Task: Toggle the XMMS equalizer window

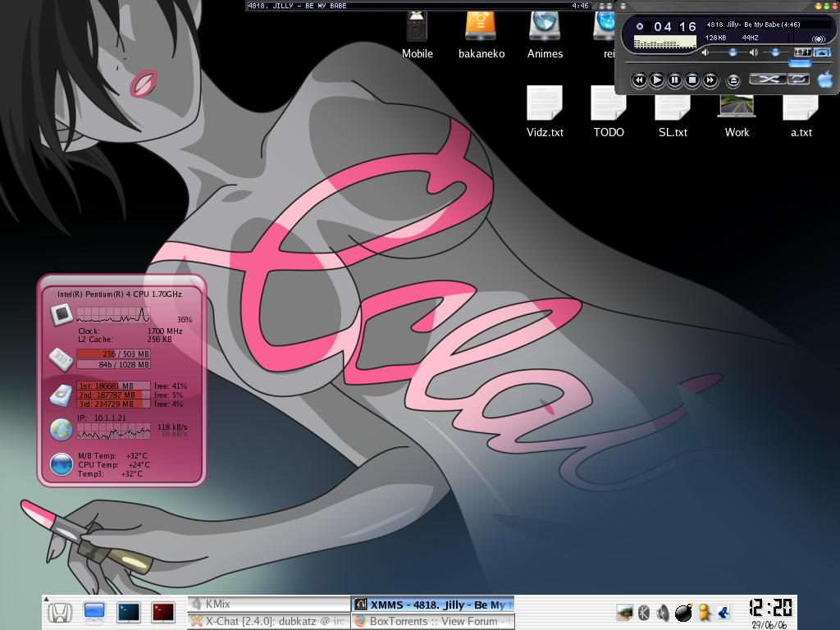Action: [802, 52]
